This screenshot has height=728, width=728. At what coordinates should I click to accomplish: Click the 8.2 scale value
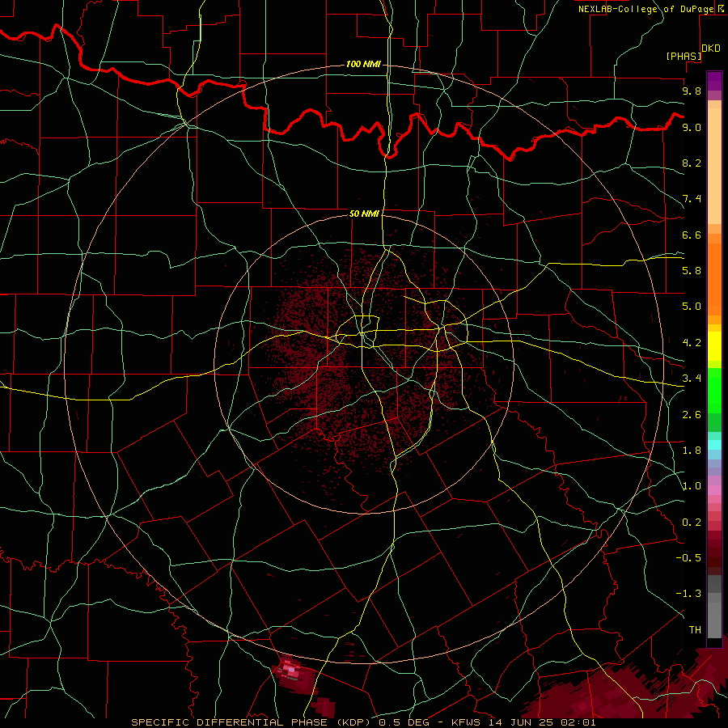click(x=692, y=163)
